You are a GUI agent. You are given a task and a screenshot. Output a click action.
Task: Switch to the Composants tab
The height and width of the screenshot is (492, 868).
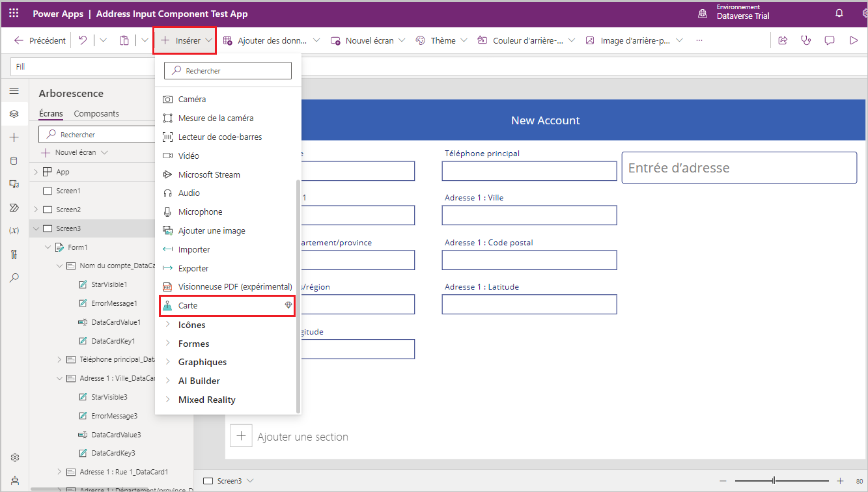[x=96, y=113]
